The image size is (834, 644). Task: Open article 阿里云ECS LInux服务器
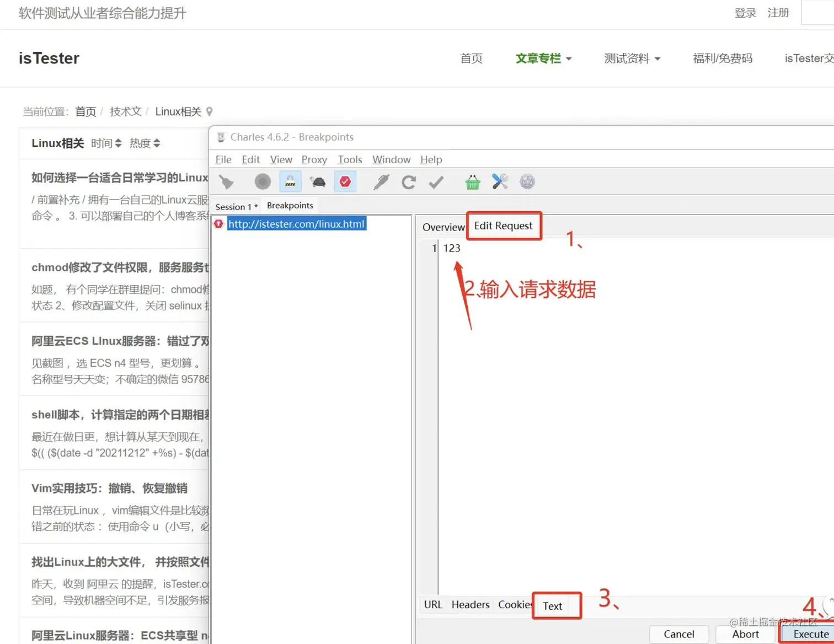pos(120,341)
